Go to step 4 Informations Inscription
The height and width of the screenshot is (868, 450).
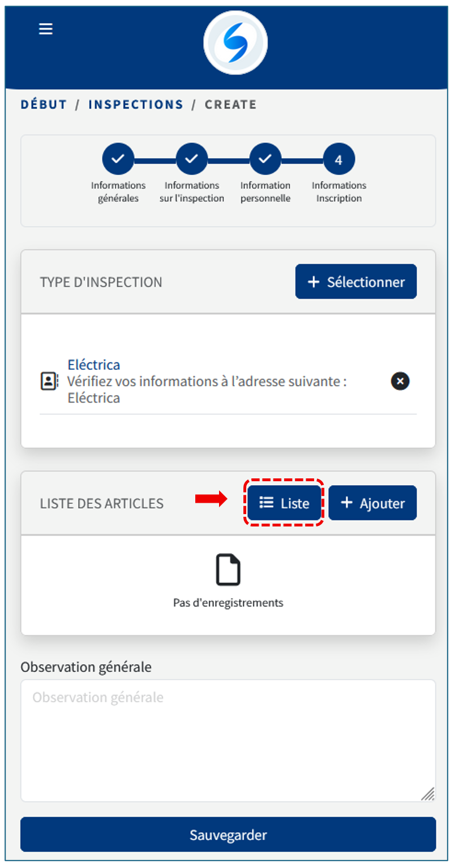click(338, 160)
